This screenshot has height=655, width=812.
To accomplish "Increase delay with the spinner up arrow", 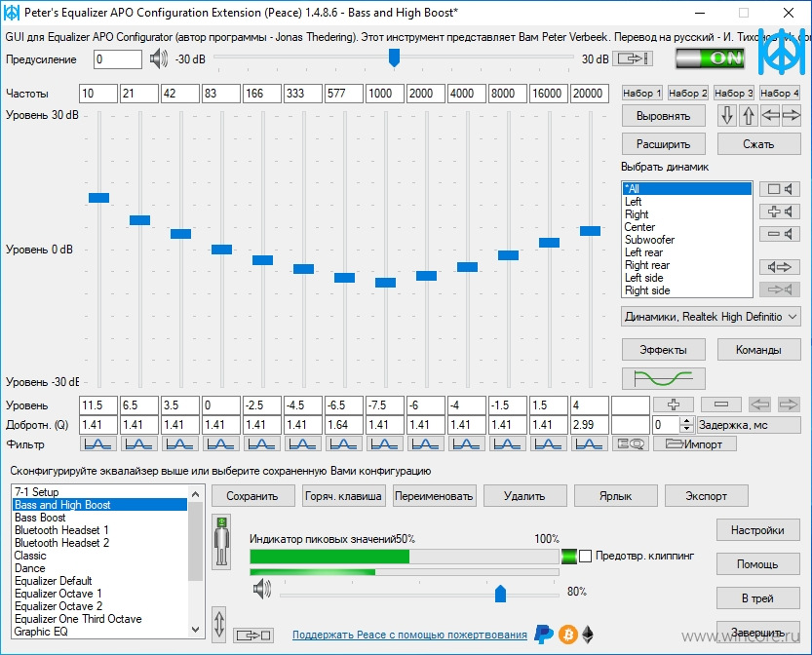I will [x=686, y=421].
